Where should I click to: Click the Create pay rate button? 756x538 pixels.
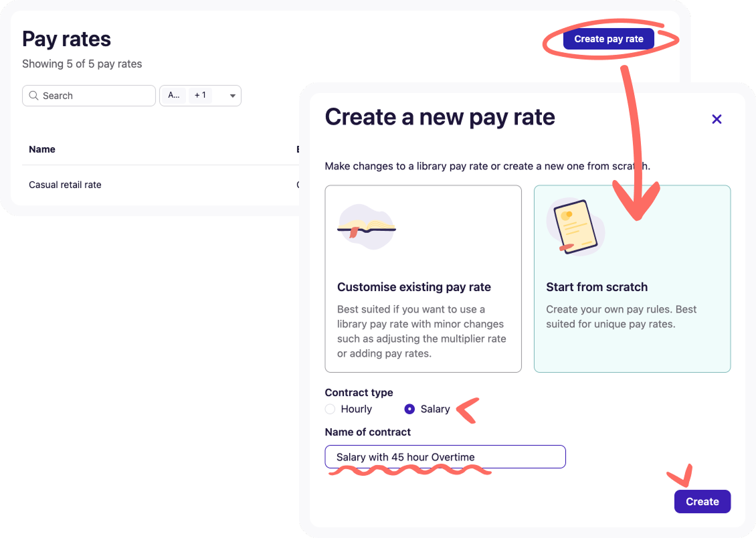pos(608,39)
